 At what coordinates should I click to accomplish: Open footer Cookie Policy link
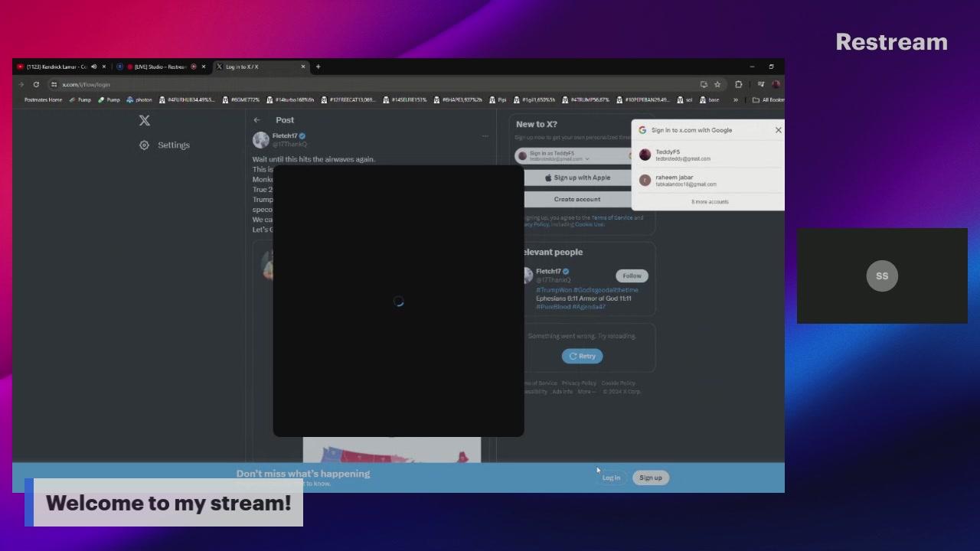point(618,383)
